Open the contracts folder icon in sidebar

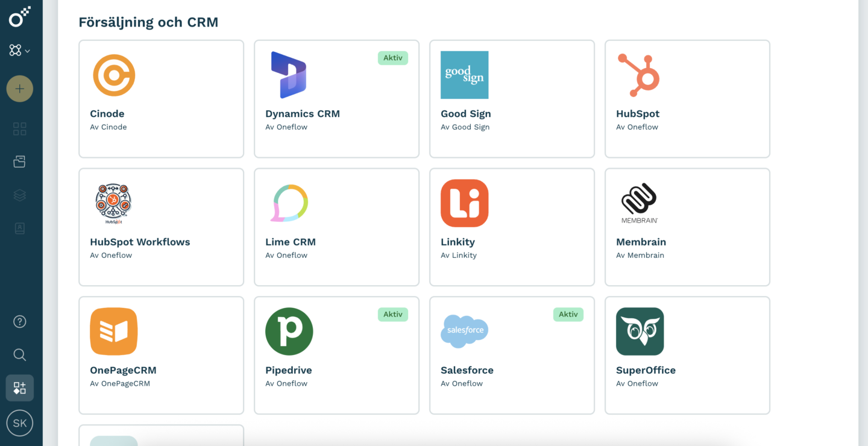pyautogui.click(x=20, y=162)
